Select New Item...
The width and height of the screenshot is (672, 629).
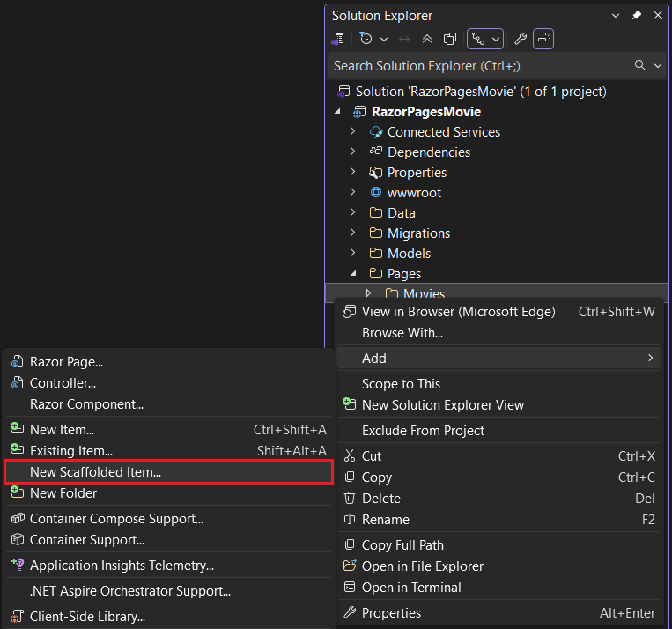(168, 430)
